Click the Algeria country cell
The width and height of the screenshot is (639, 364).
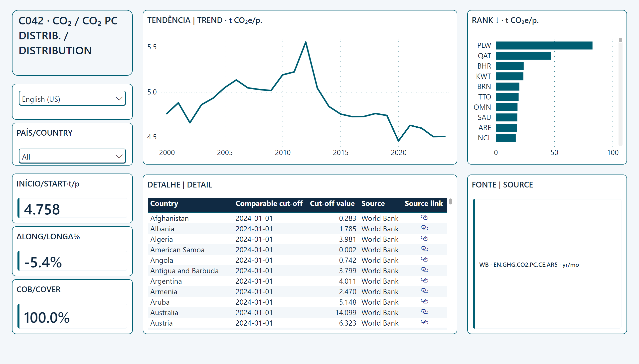pos(161,239)
